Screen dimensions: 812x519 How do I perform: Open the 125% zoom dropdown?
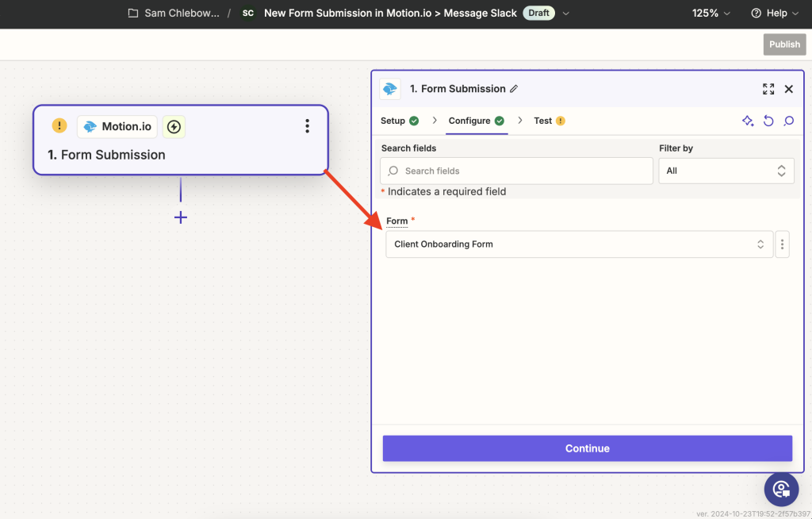coord(711,13)
